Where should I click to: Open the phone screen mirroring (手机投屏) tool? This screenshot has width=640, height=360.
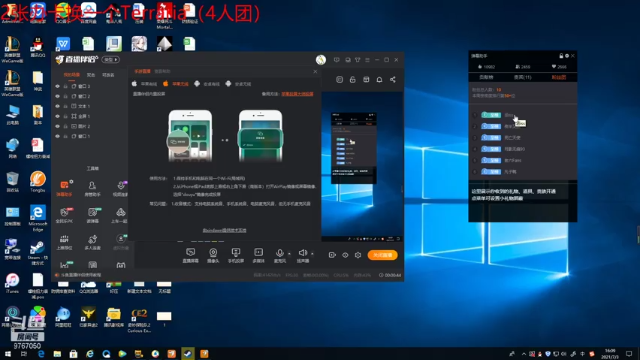[236, 255]
